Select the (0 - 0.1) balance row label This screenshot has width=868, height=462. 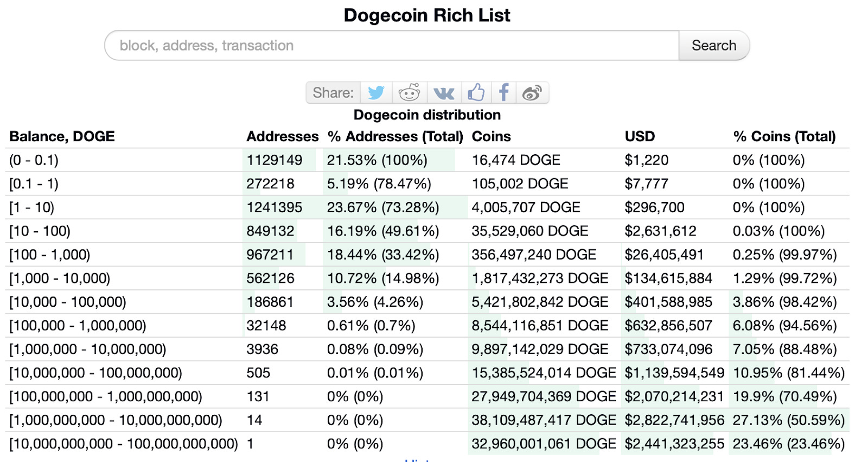coord(34,160)
